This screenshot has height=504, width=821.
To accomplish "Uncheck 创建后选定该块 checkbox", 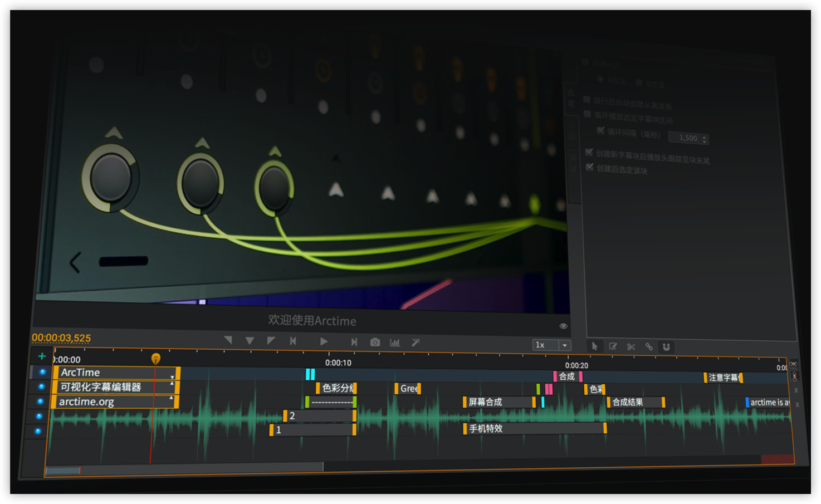I will pyautogui.click(x=589, y=167).
